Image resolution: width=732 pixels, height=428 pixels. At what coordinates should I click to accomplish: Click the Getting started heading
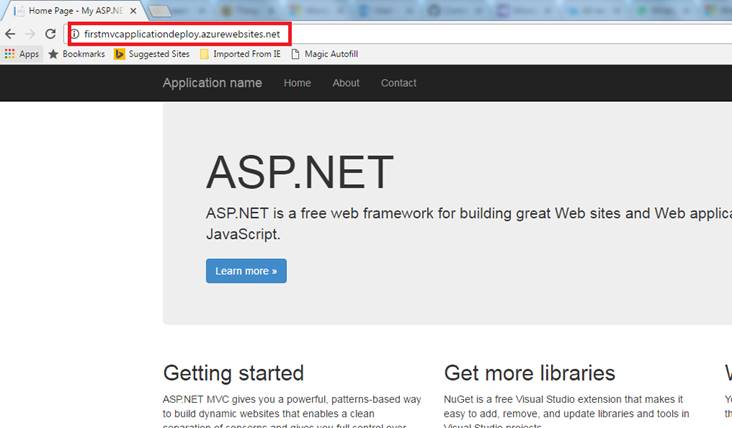coord(233,373)
